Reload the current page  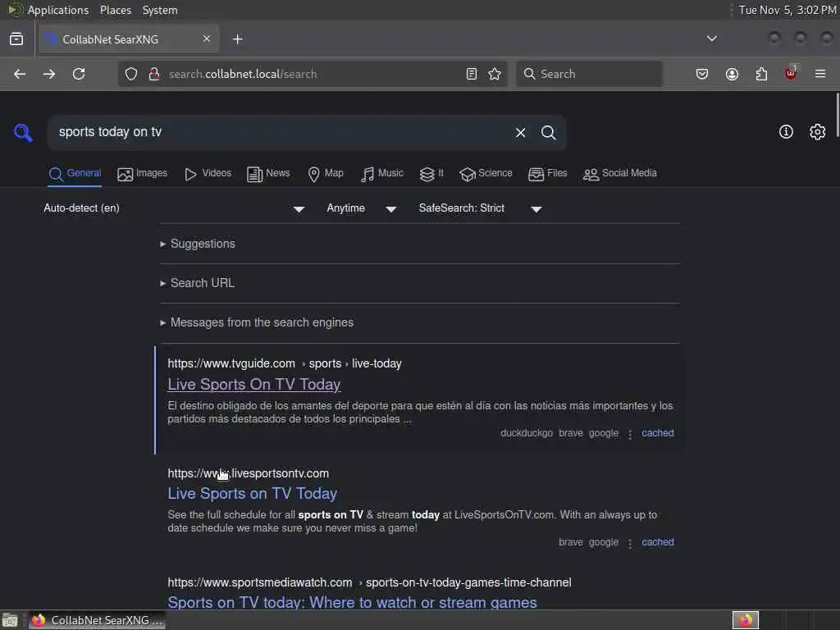click(79, 74)
